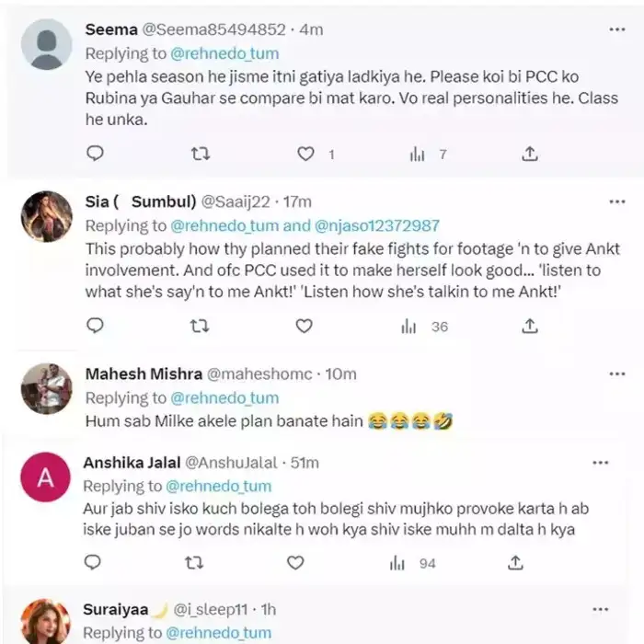Share Seema's tweet
The image size is (644, 644).
point(530,154)
